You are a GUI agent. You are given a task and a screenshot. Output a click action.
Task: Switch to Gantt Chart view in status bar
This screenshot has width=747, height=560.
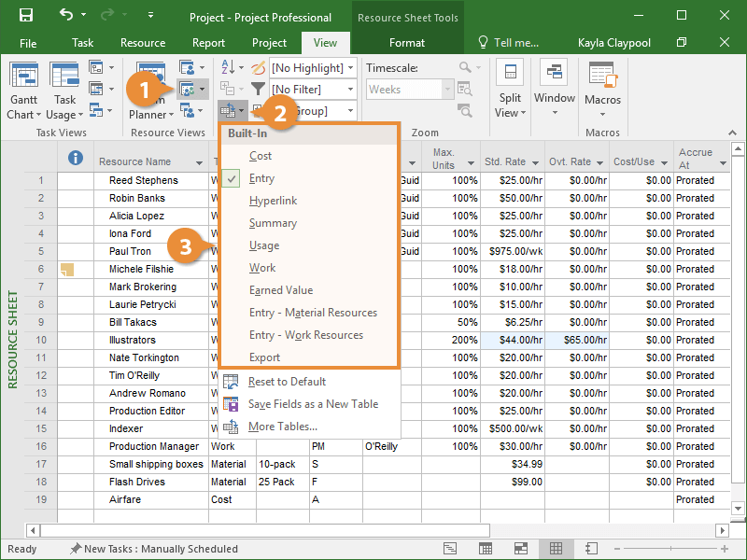(451, 549)
